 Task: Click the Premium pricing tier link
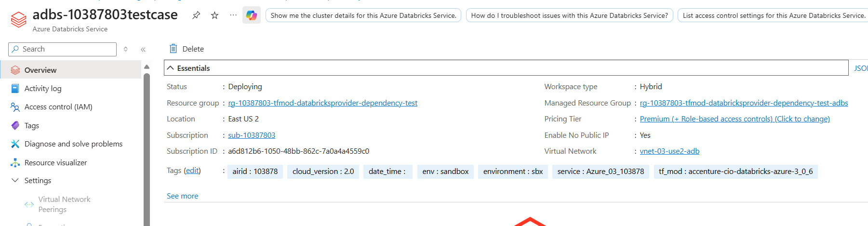(x=734, y=119)
